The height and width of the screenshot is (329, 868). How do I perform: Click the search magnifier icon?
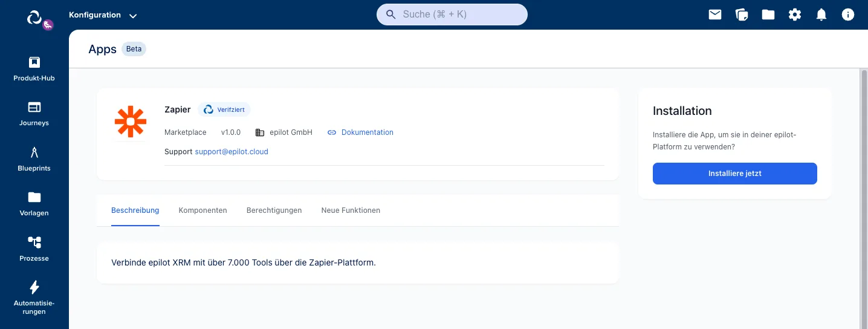click(x=391, y=15)
